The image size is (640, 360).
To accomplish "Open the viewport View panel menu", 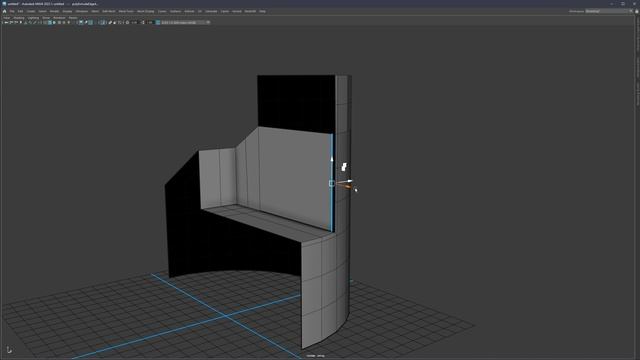I will point(7,18).
